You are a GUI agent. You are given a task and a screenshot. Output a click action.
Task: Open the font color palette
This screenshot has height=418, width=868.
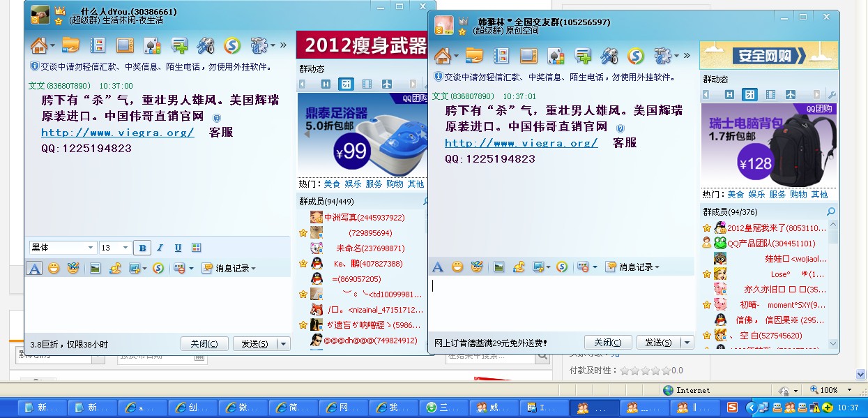[x=196, y=247]
